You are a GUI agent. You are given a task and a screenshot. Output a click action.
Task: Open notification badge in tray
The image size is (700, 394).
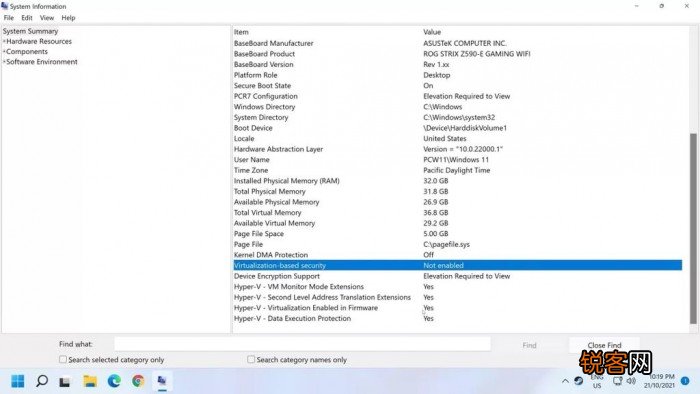click(685, 381)
